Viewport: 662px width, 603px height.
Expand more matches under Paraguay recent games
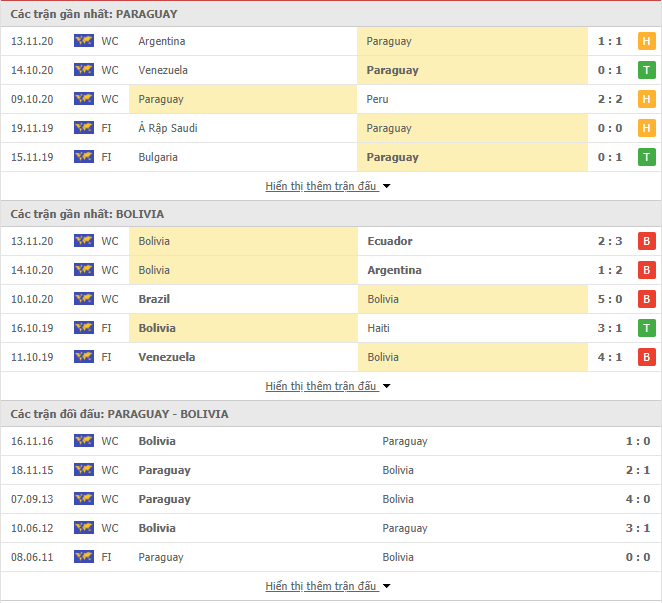coord(328,186)
